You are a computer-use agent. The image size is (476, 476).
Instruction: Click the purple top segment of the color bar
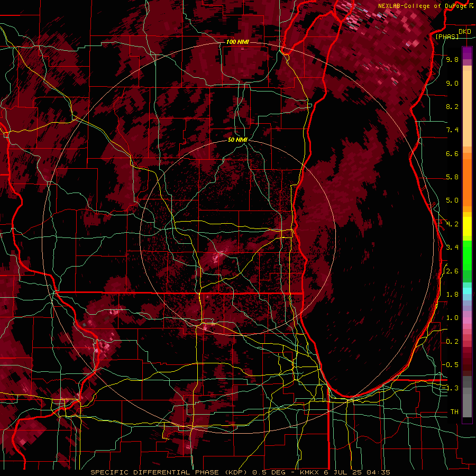pos(467,53)
